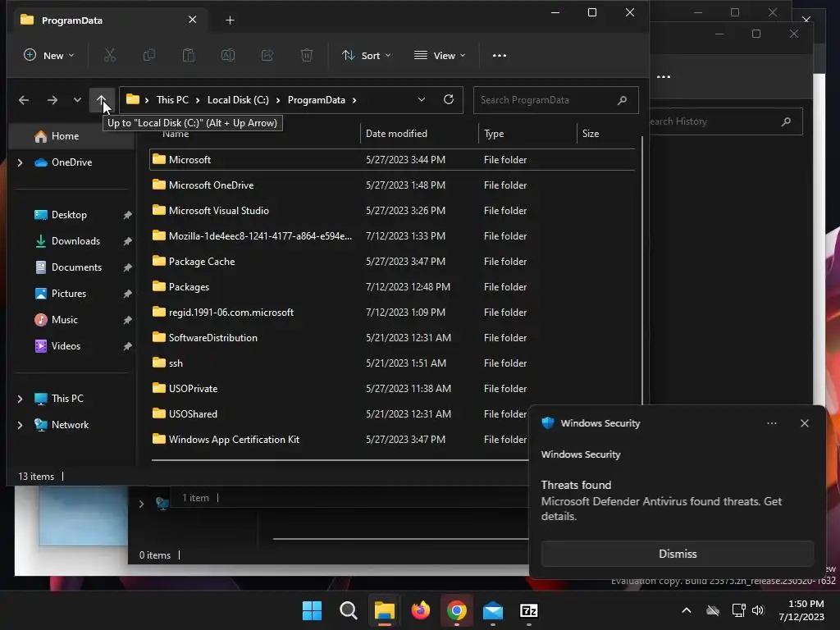Expand This PC tree node
Viewport: 840px width, 630px height.
tap(20, 399)
